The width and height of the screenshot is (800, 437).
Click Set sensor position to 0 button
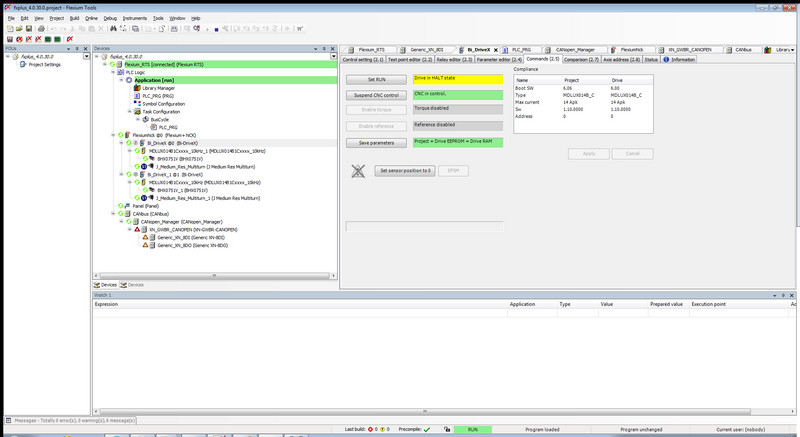[405, 171]
